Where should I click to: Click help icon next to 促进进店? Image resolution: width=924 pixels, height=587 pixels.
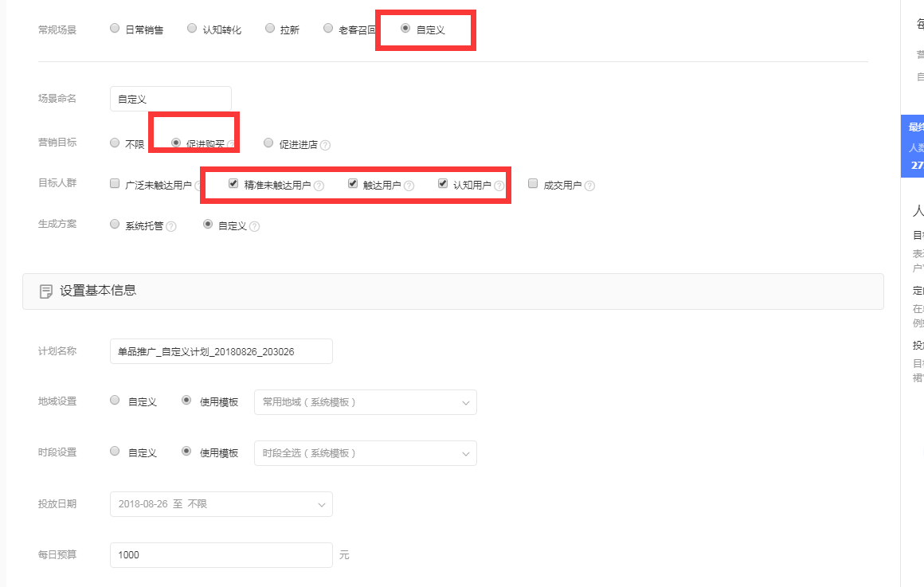point(325,145)
